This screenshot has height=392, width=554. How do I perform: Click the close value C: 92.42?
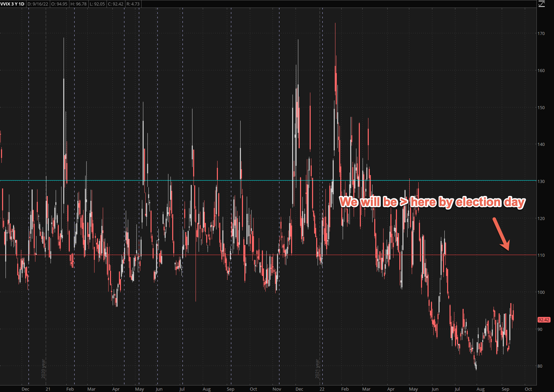[115, 4]
